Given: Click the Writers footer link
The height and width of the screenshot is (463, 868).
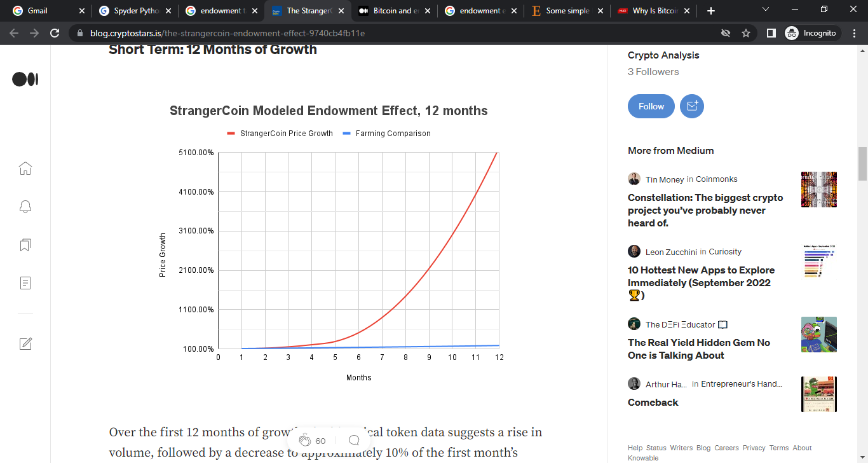Looking at the screenshot, I should [x=682, y=448].
